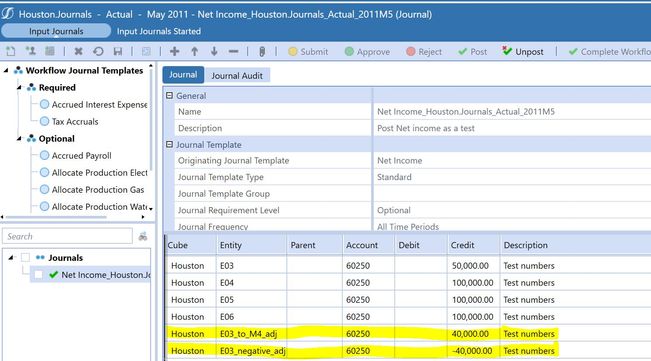Collapse the Optional templates group

[19, 139]
